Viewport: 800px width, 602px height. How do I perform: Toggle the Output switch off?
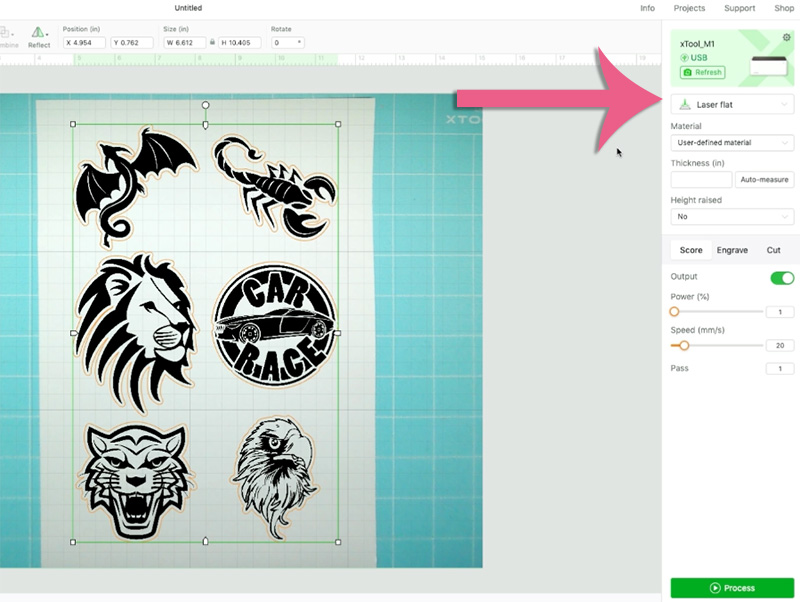[x=781, y=277]
